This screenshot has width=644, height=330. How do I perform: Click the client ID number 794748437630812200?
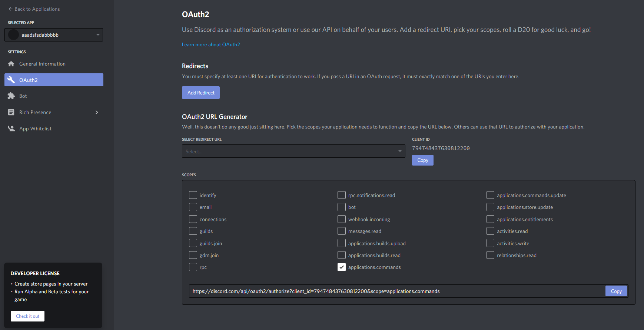pos(441,148)
